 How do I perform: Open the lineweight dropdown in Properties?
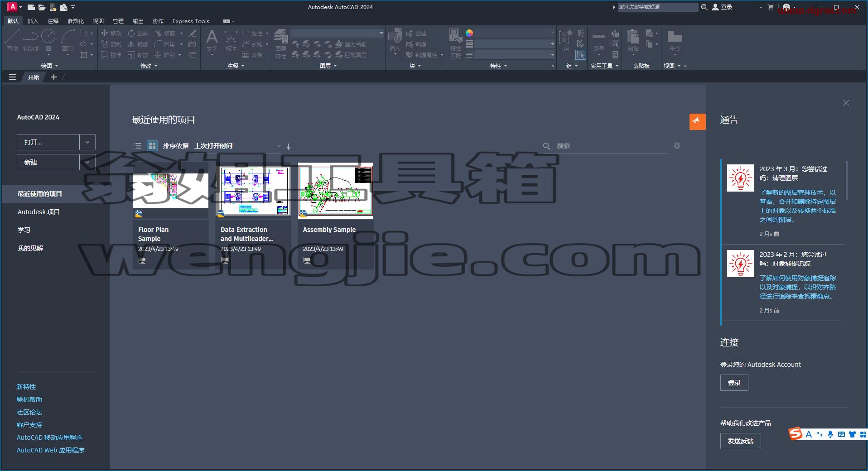pos(515,44)
